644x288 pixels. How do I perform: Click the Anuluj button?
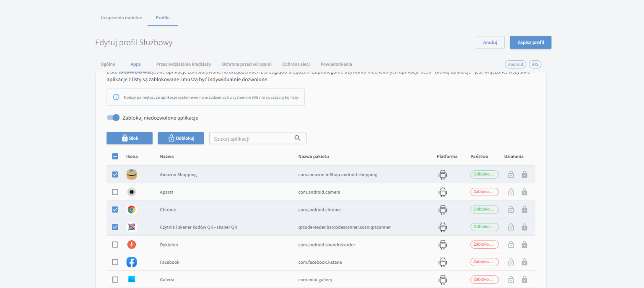[490, 42]
